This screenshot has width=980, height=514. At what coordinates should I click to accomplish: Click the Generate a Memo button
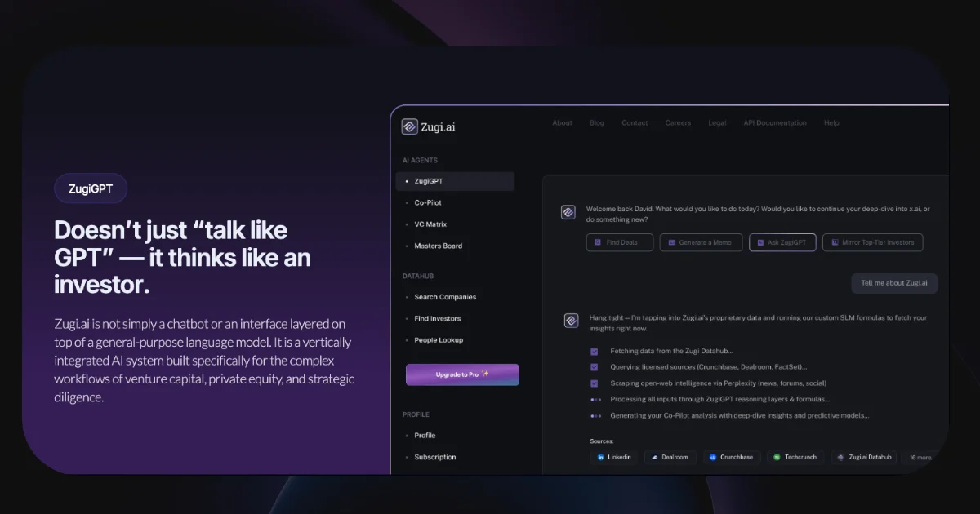[702, 242]
